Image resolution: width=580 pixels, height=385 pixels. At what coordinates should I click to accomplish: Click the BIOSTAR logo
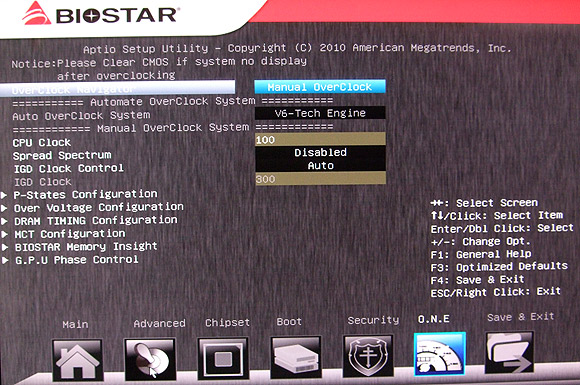click(100, 15)
